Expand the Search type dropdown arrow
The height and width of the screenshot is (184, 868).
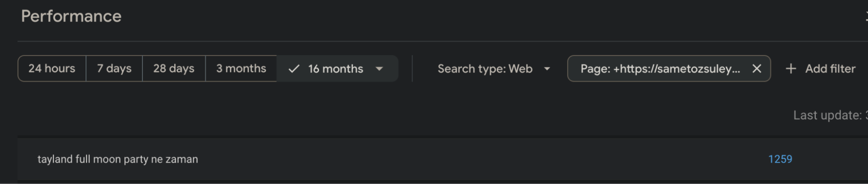coord(547,69)
